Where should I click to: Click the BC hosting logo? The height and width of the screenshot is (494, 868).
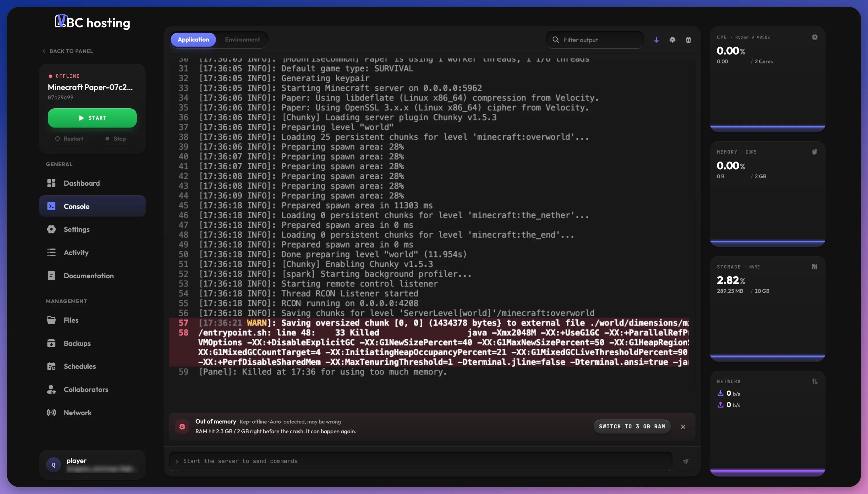(x=92, y=22)
